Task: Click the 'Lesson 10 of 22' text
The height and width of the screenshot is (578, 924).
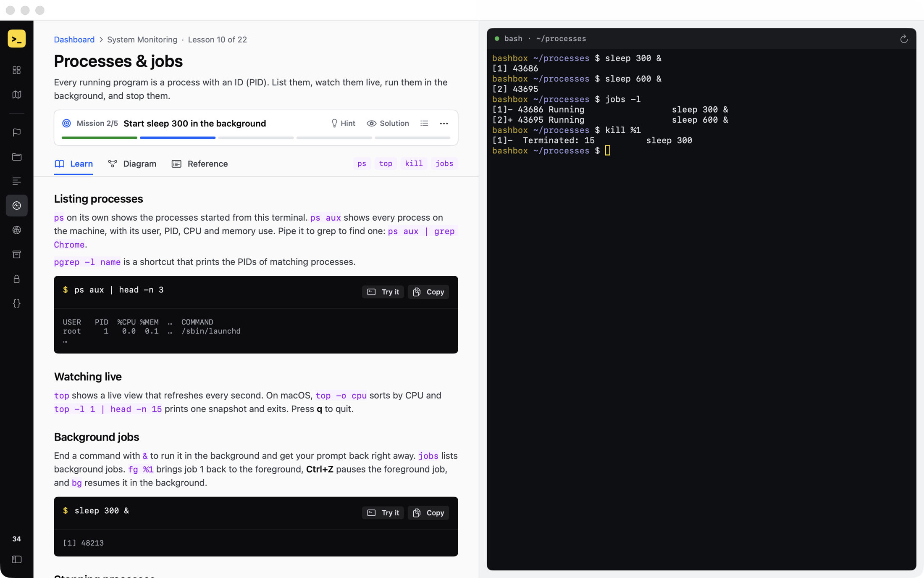Action: click(x=217, y=40)
